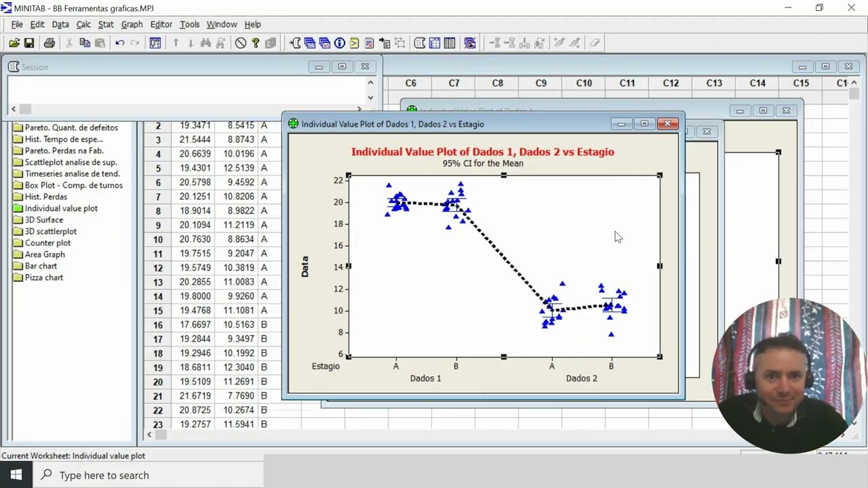The height and width of the screenshot is (488, 868).
Task: Select 'Hist. Perdas' folder
Action: [x=46, y=197]
